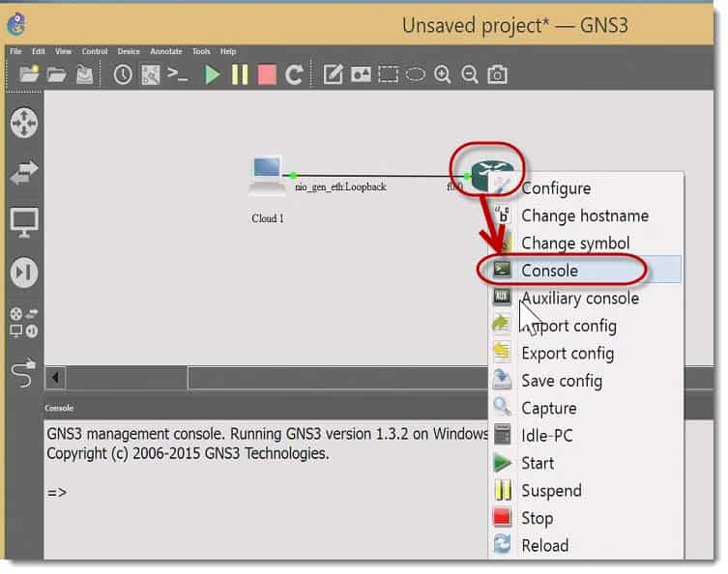
Task: Click the GNS3 app icon in title bar
Action: (16, 24)
